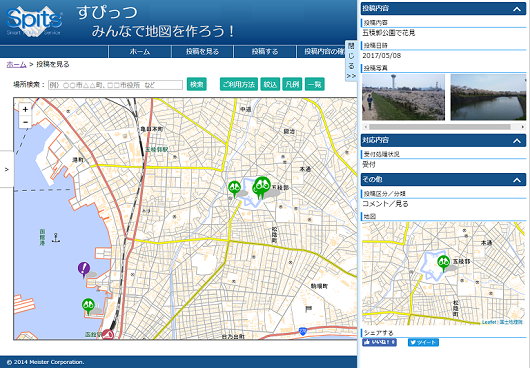Click the Spits logo
This screenshot has height=368, width=530.
[x=34, y=21]
